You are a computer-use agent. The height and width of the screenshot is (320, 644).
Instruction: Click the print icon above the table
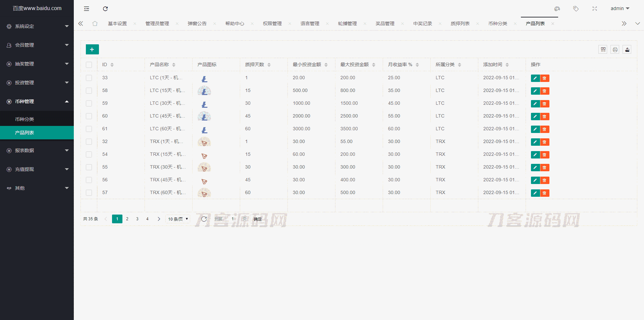pyautogui.click(x=615, y=49)
